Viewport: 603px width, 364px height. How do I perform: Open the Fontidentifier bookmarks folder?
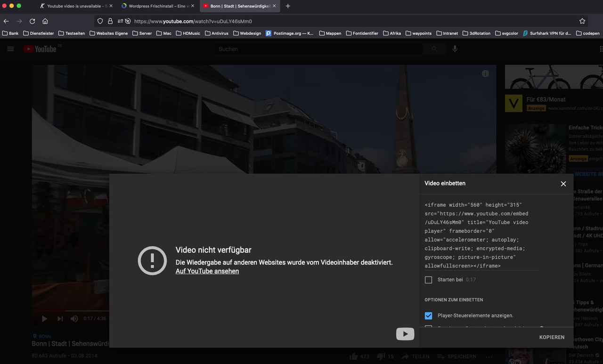[x=362, y=33]
